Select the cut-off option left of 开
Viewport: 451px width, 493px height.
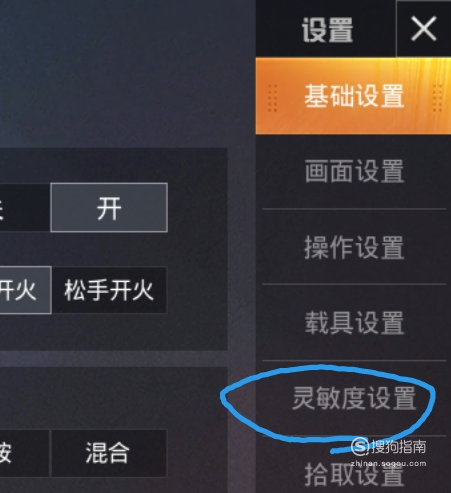click(25, 207)
